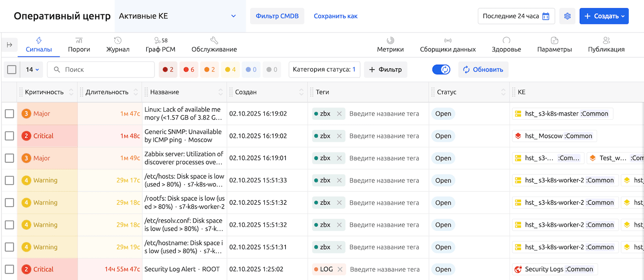Remove zbx tag on first Major row
Screen dimensions: 644x280
tap(339, 114)
